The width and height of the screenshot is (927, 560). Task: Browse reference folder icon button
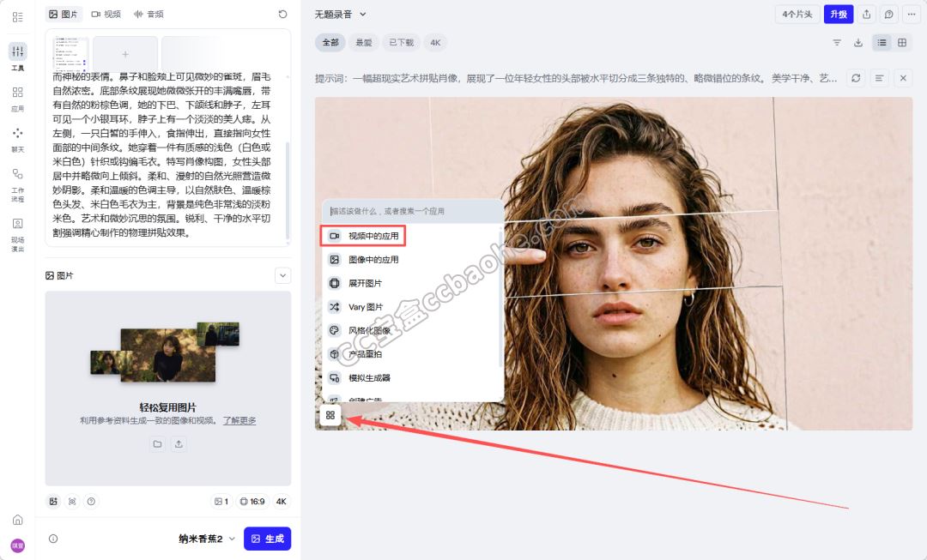[157, 443]
